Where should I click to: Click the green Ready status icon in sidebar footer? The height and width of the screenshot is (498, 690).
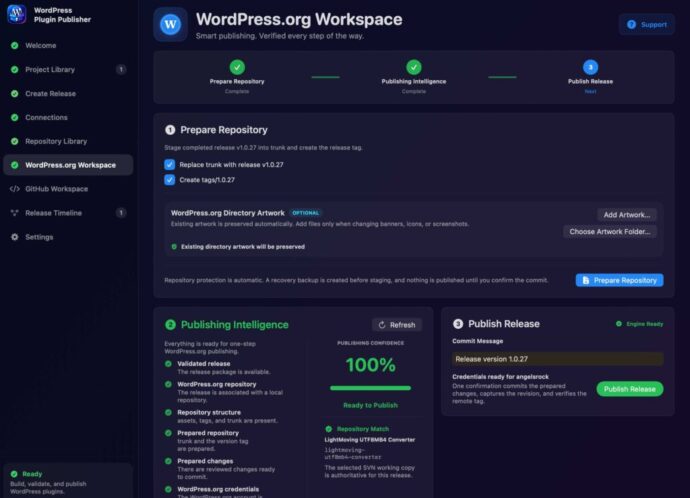14,474
